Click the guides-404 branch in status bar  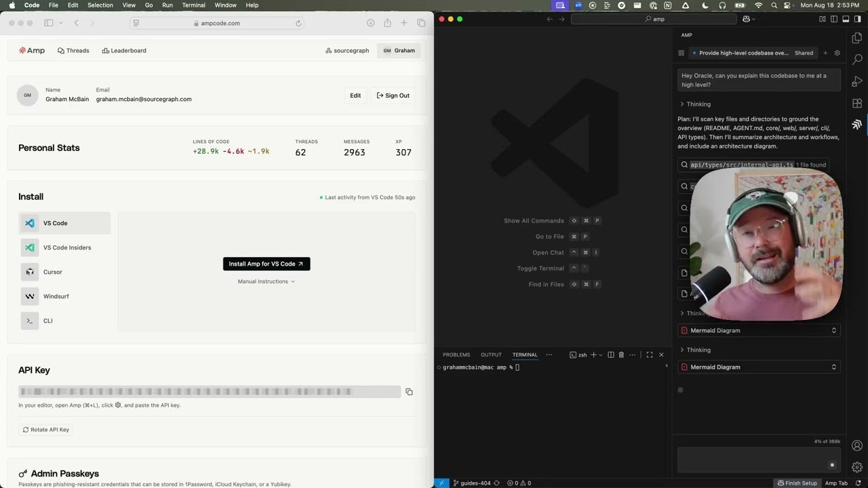point(471,483)
